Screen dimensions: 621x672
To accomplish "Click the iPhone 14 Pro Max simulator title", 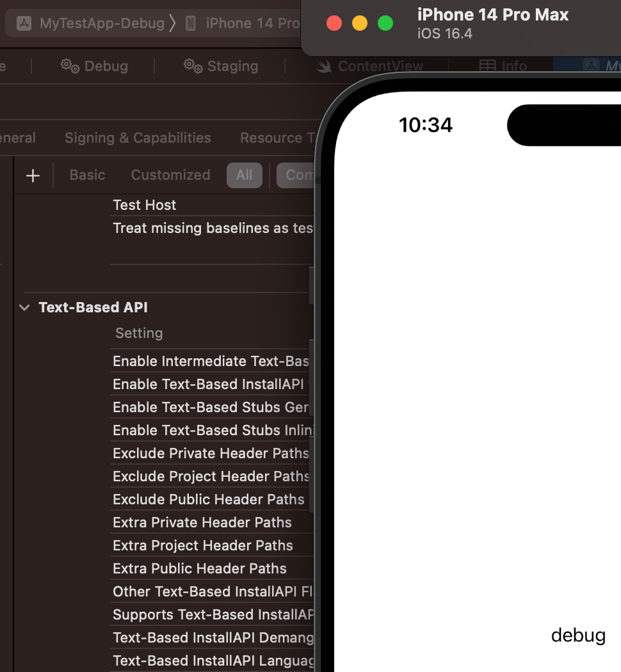I will coord(493,15).
